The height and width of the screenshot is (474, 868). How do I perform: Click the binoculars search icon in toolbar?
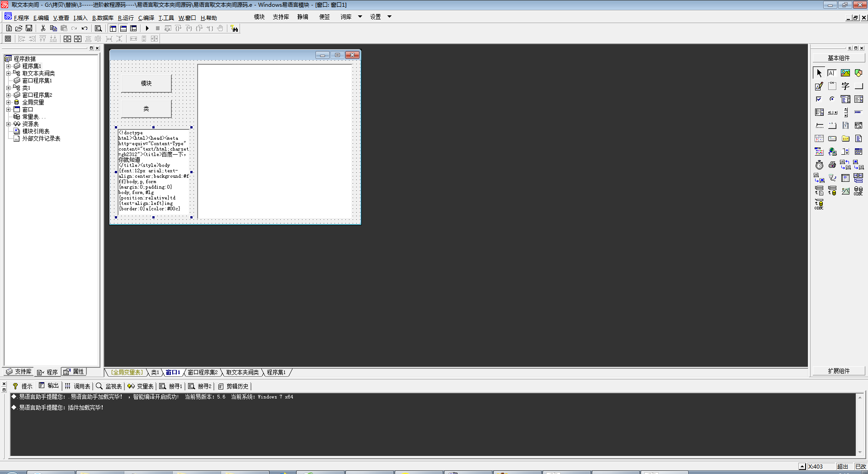point(234,28)
